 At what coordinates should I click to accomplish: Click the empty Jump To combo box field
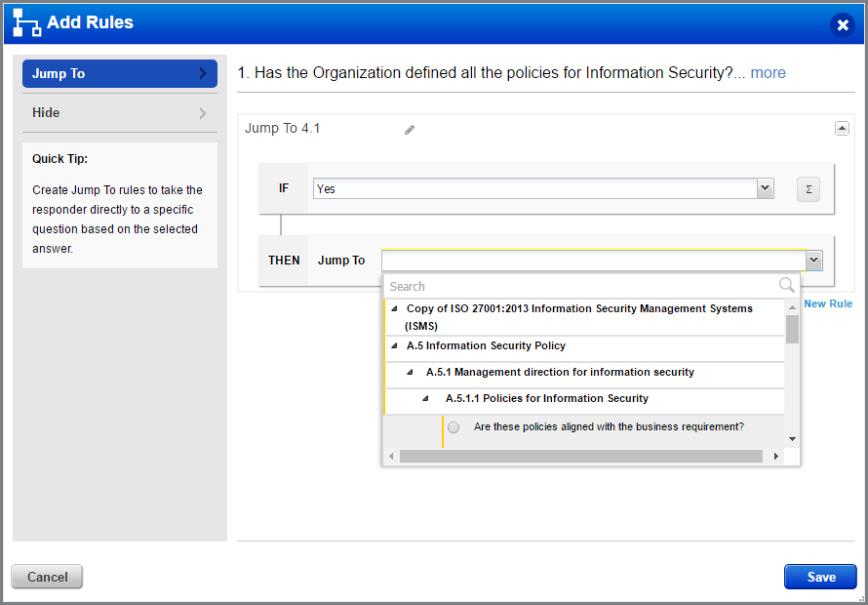594,261
